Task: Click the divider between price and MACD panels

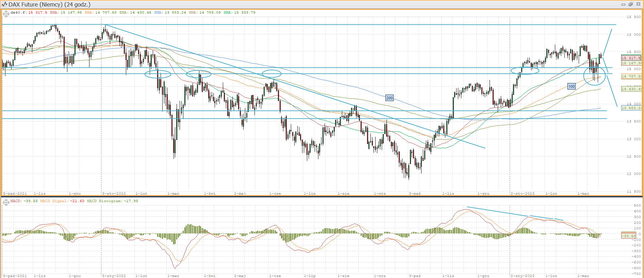Action: 322,196
